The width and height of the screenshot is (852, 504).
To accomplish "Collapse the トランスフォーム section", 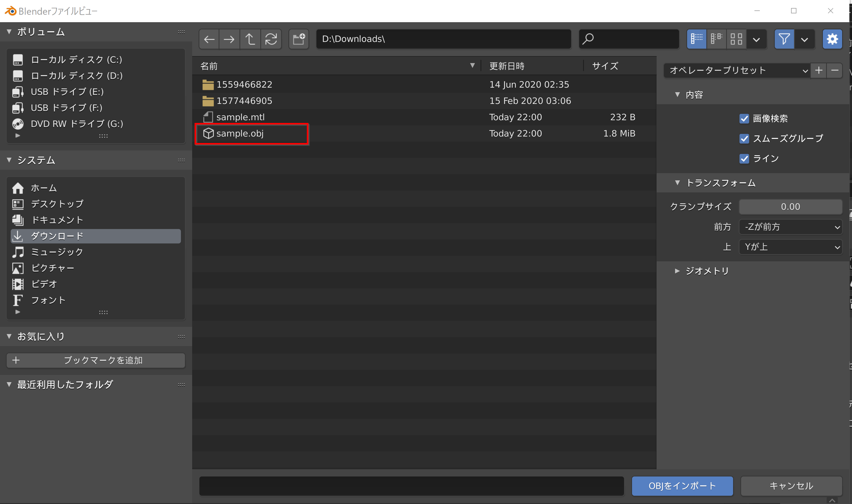I will coord(677,183).
